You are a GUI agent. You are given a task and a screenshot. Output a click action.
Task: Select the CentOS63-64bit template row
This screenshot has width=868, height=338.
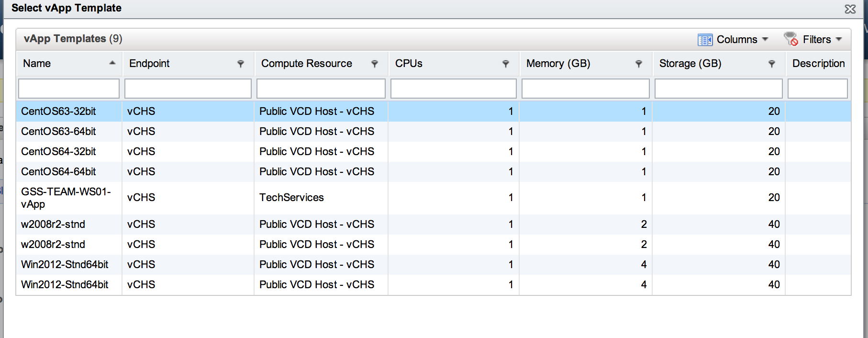58,131
